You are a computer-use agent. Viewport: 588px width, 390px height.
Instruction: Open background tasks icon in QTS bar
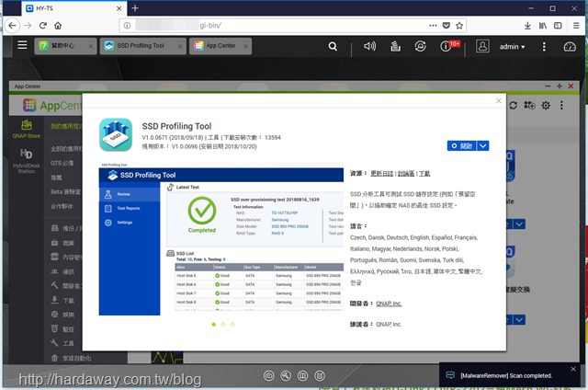click(395, 46)
